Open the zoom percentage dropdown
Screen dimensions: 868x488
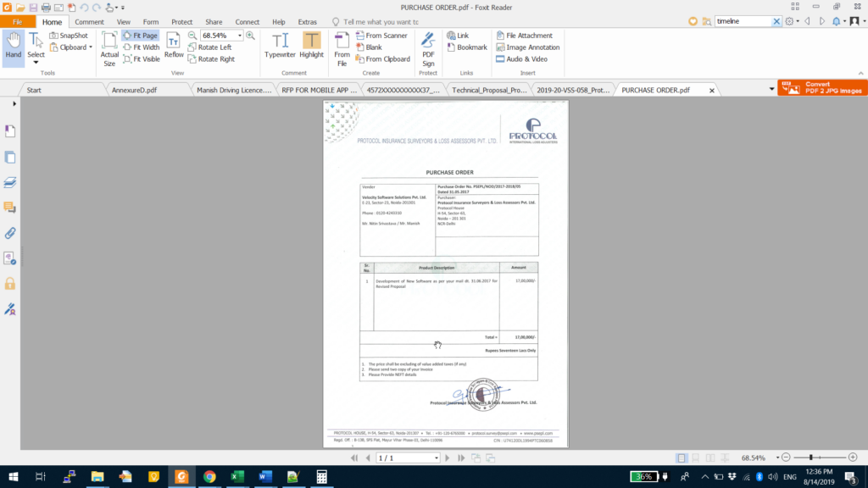240,36
